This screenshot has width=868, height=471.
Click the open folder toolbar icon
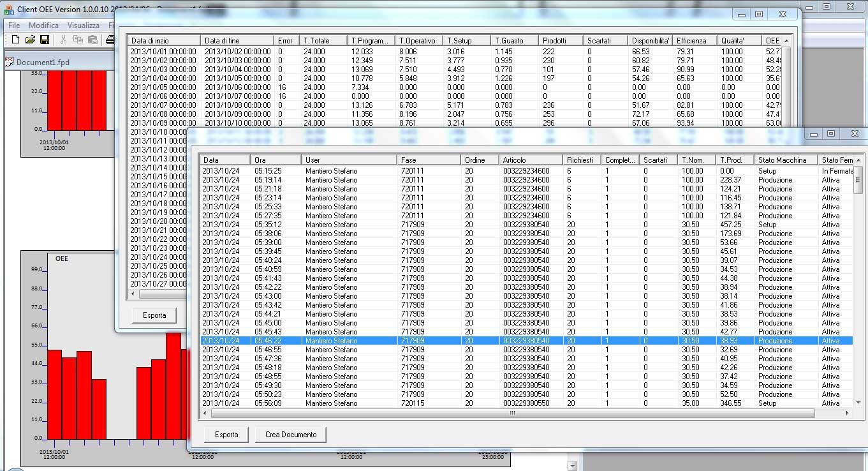(30, 40)
